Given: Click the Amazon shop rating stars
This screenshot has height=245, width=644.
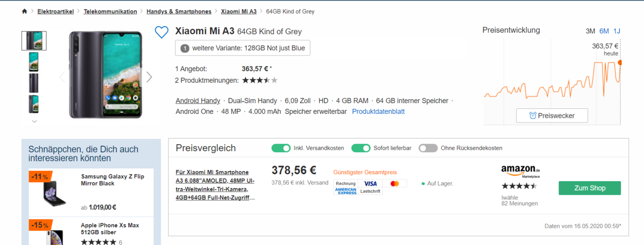Looking at the screenshot, I should point(519,186).
